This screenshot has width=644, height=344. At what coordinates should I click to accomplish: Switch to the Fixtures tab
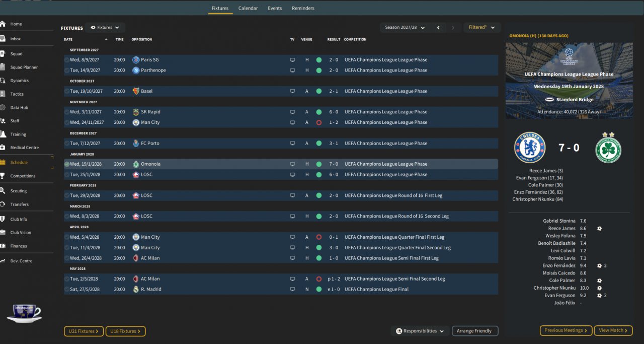(x=220, y=8)
